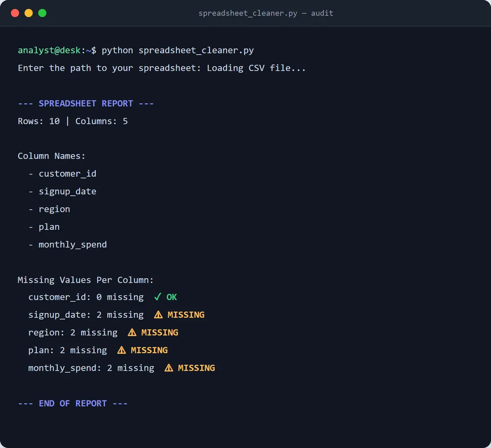
Task: Click 'signup_date: 2 missing' text
Action: pyautogui.click(x=86, y=315)
